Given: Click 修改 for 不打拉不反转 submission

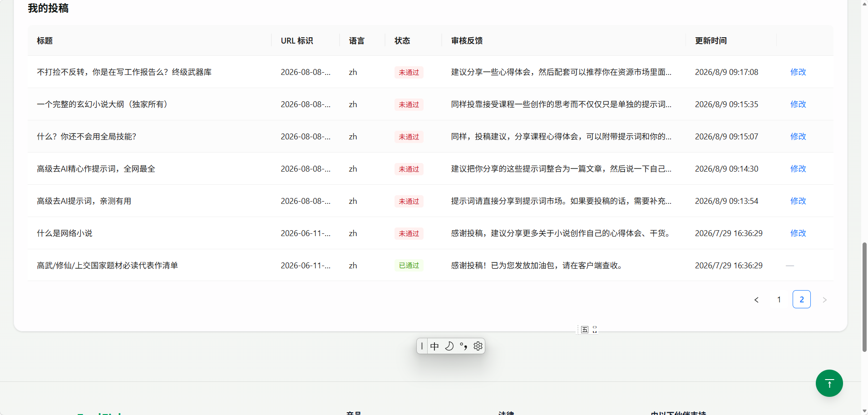Looking at the screenshot, I should [798, 72].
